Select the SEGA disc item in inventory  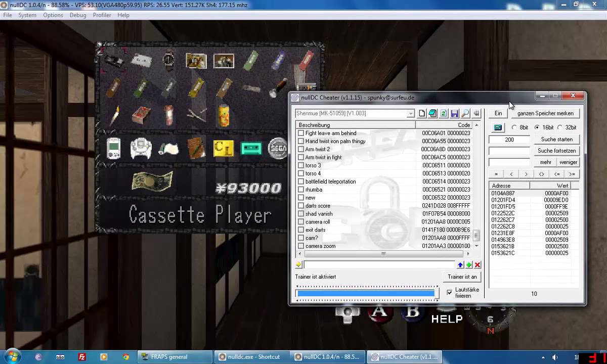coord(278,148)
